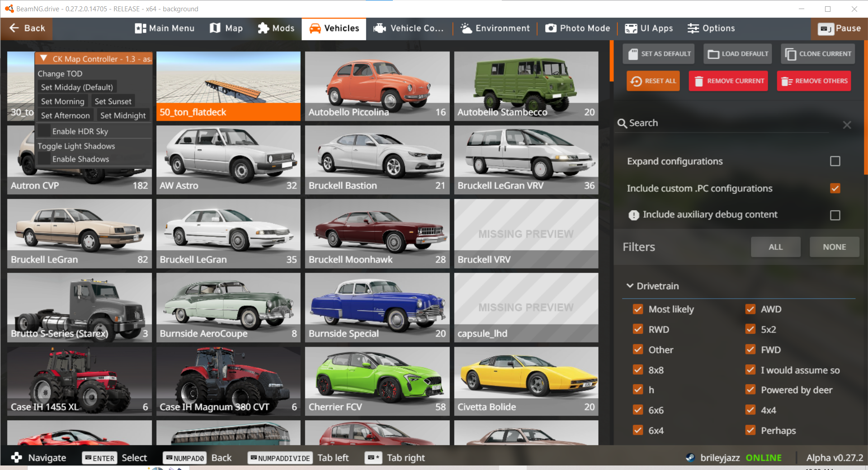This screenshot has height=470, width=868.
Task: Collapse the CK Map Controller panel
Action: (x=44, y=59)
